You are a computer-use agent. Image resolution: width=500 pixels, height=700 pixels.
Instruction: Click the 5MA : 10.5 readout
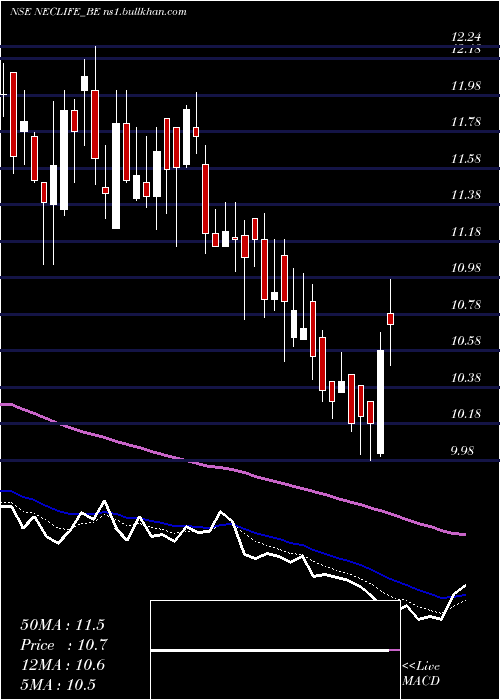click(58, 685)
